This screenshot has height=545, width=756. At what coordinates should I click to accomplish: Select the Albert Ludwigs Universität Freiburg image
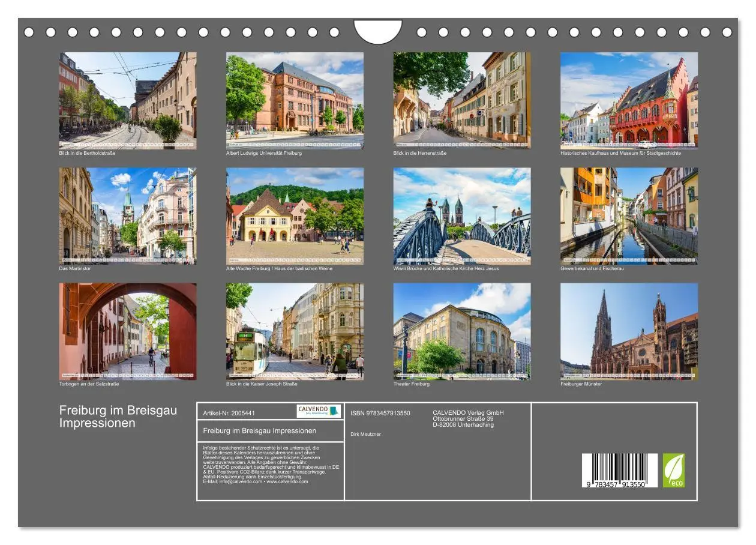coord(294,99)
